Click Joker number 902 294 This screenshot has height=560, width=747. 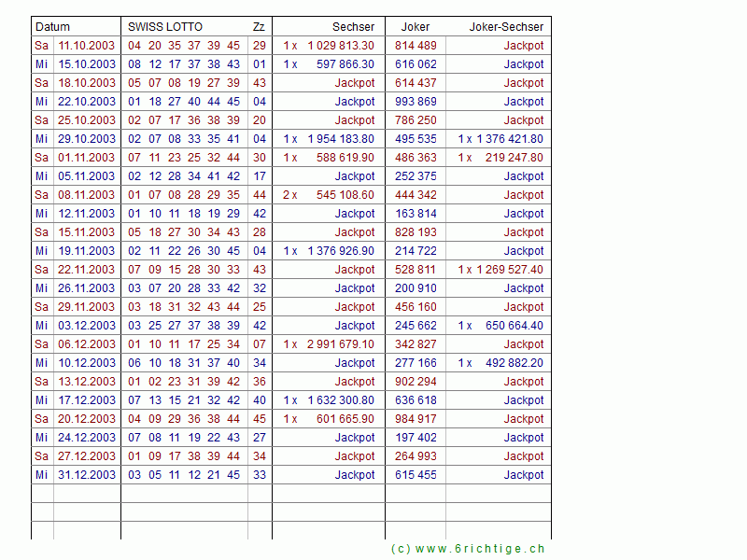coord(416,382)
